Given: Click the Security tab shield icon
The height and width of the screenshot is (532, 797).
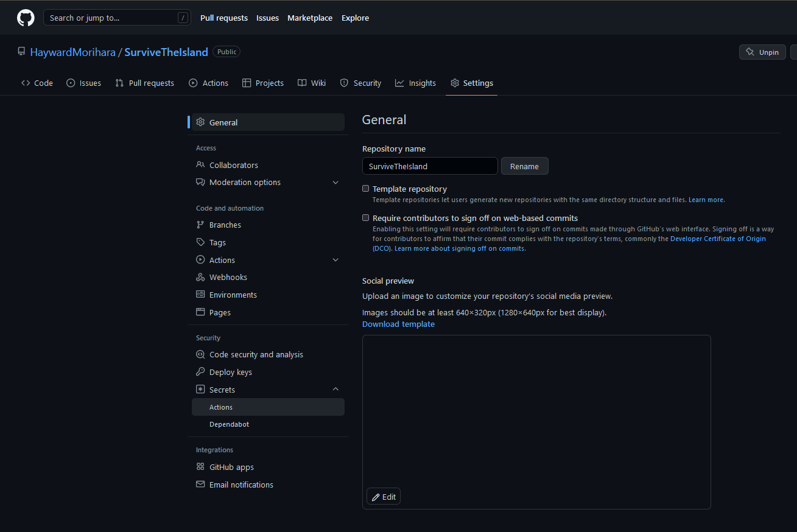Looking at the screenshot, I should 344,83.
